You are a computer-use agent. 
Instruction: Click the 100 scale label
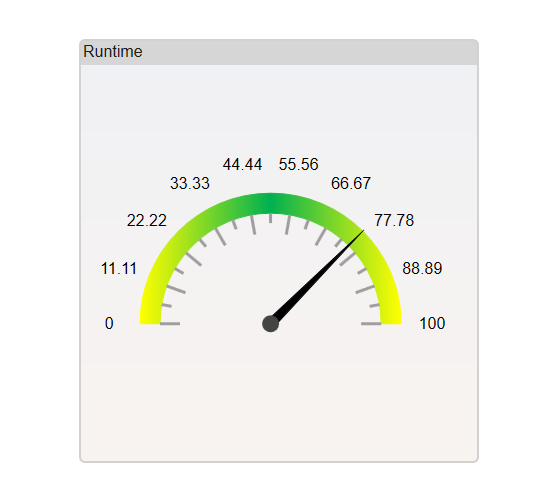(432, 323)
